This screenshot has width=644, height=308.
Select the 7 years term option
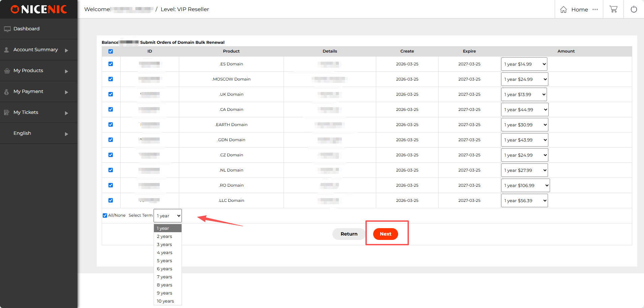(x=168, y=277)
